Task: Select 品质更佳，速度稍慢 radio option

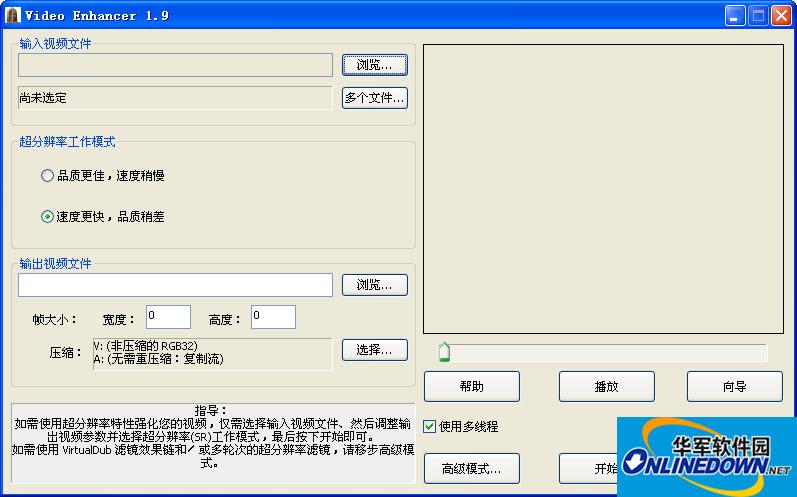Action: (x=103, y=176)
